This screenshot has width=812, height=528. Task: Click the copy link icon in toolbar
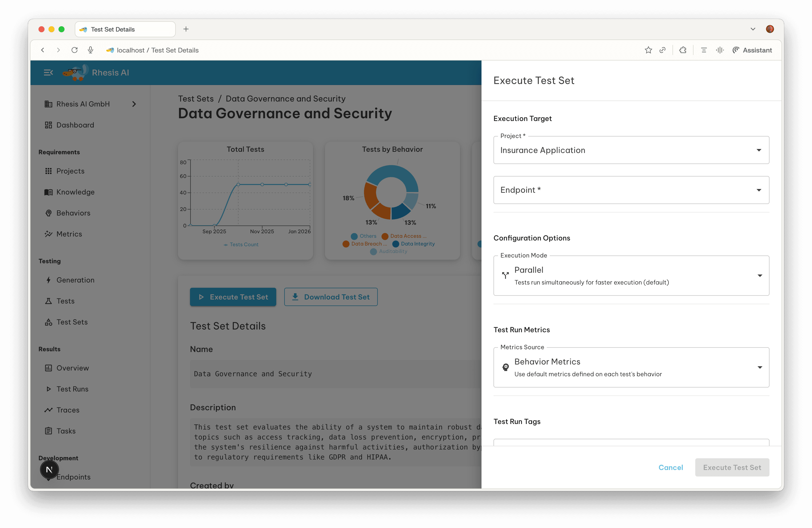tap(662, 50)
